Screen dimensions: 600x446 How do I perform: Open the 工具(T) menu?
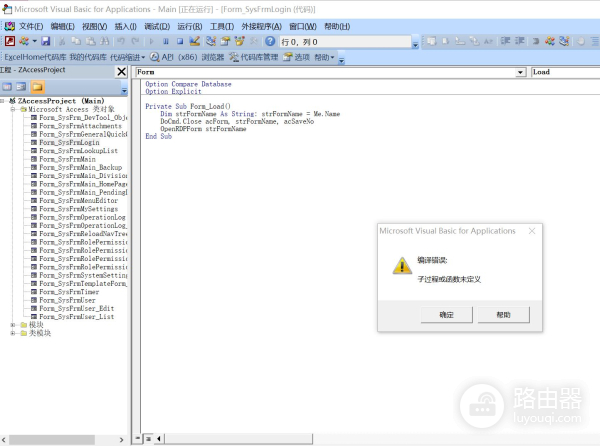[222, 25]
